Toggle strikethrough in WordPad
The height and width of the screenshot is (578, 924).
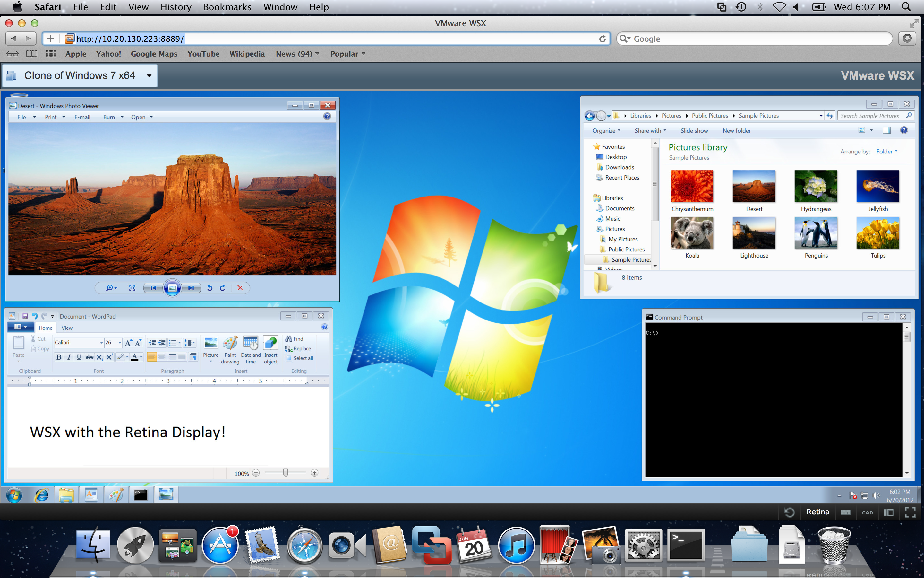tap(89, 357)
